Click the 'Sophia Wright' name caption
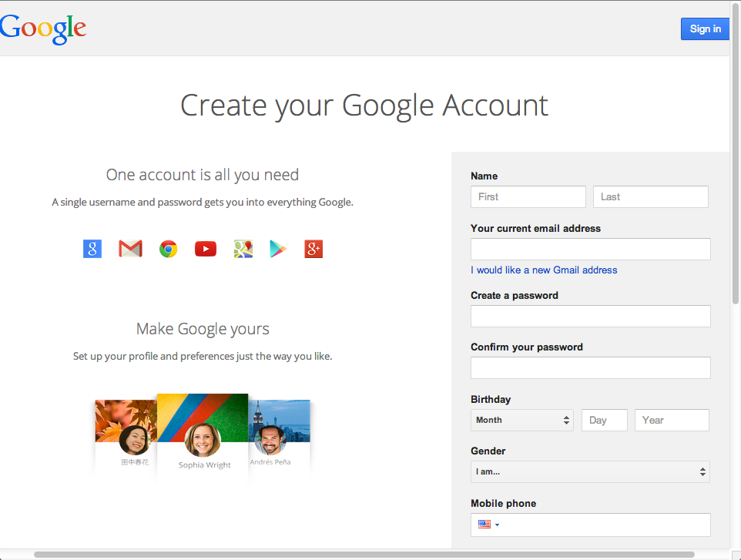The height and width of the screenshot is (560, 741). click(x=205, y=465)
